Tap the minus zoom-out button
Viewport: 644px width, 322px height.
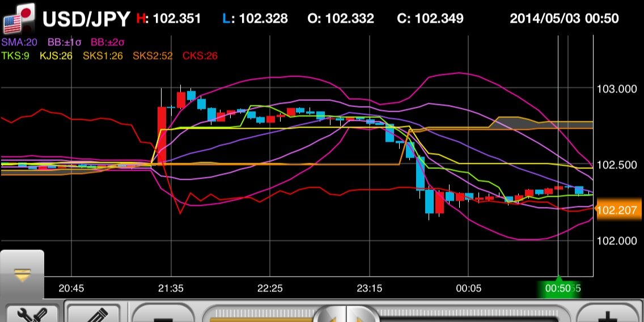coord(163,313)
